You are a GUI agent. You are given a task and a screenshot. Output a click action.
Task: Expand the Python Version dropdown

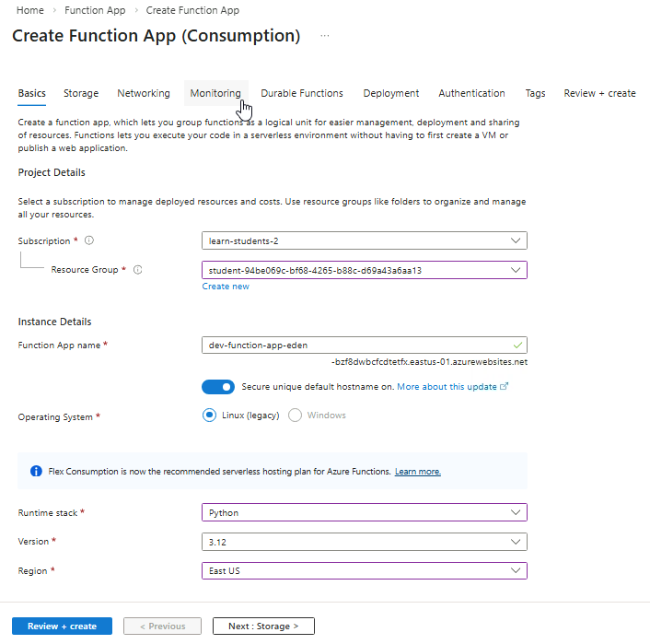(364, 541)
